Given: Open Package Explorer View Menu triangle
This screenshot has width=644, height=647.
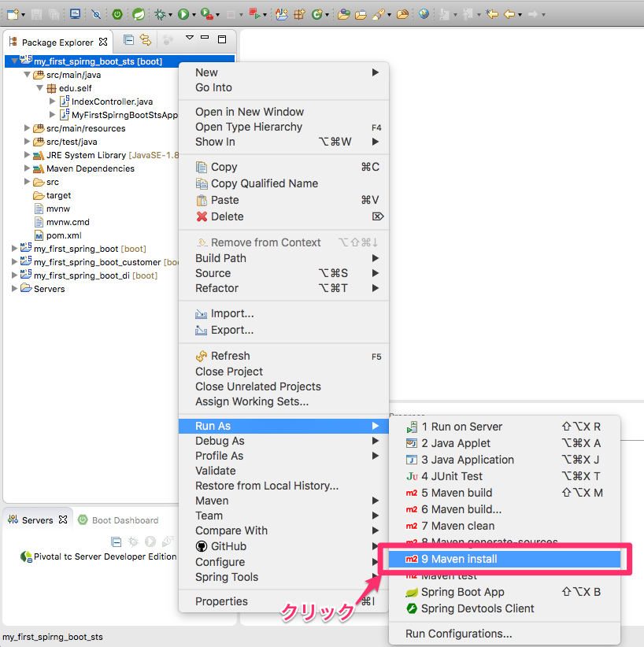Looking at the screenshot, I should (x=190, y=38).
